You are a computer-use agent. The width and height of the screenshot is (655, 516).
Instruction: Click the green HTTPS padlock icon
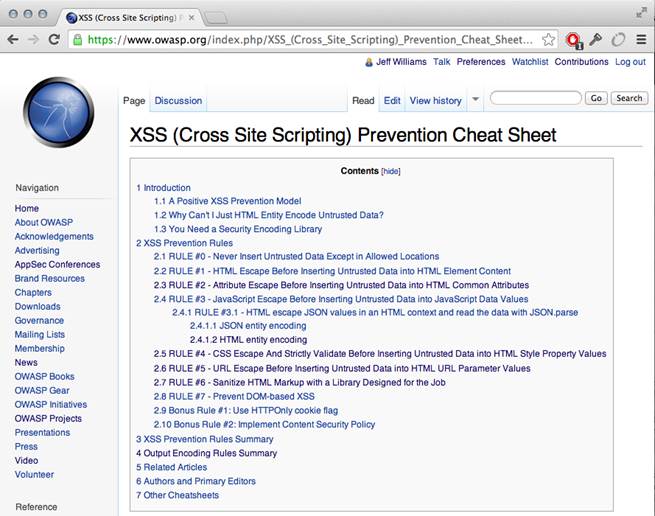[x=79, y=40]
